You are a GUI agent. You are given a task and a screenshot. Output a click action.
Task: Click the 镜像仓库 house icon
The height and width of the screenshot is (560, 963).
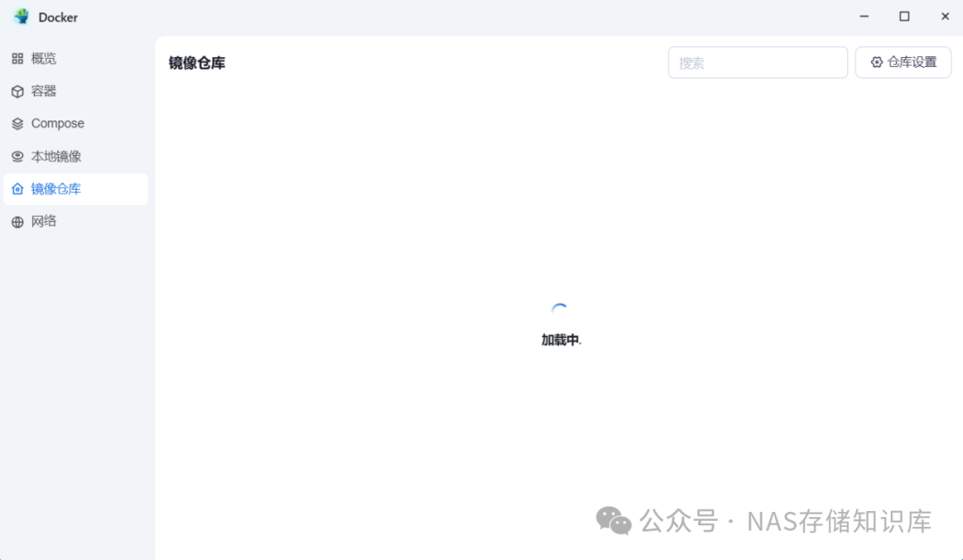[x=17, y=189]
